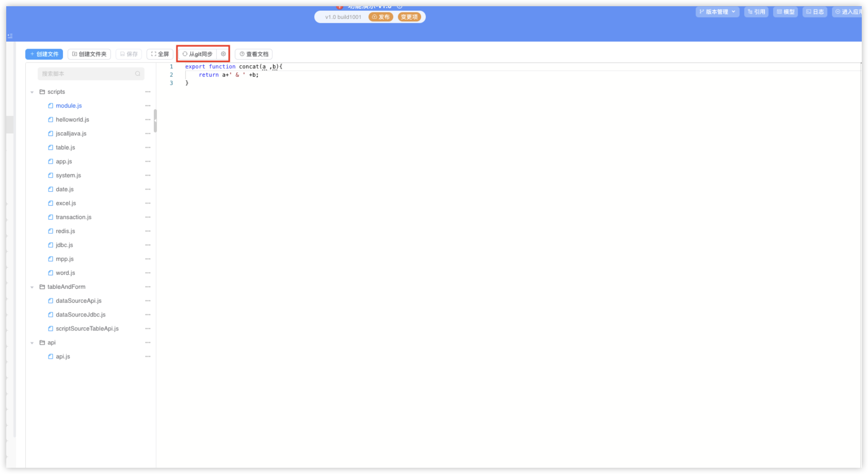Click the search magnifier icon in script search
The image size is (868, 474).
pyautogui.click(x=138, y=74)
